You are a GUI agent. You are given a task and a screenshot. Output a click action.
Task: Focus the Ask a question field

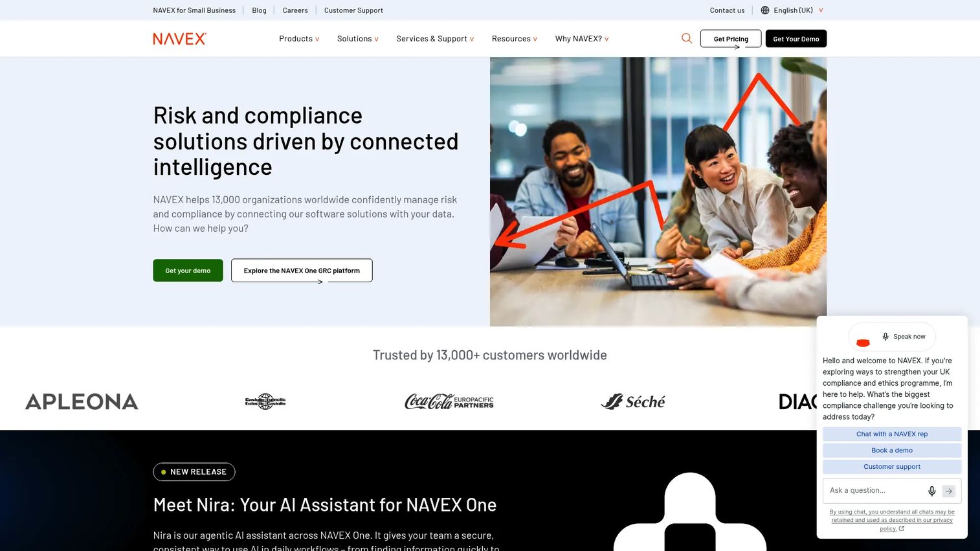tap(875, 491)
